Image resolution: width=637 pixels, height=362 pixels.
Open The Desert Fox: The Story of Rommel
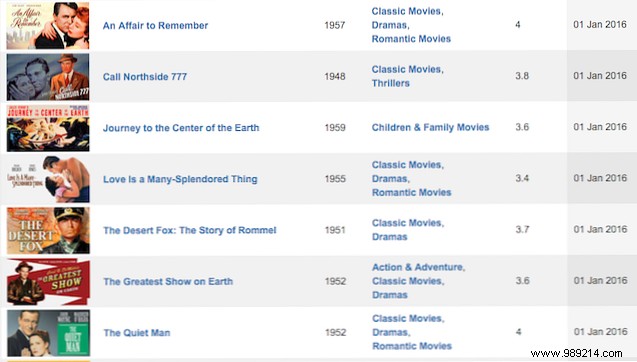(x=190, y=230)
